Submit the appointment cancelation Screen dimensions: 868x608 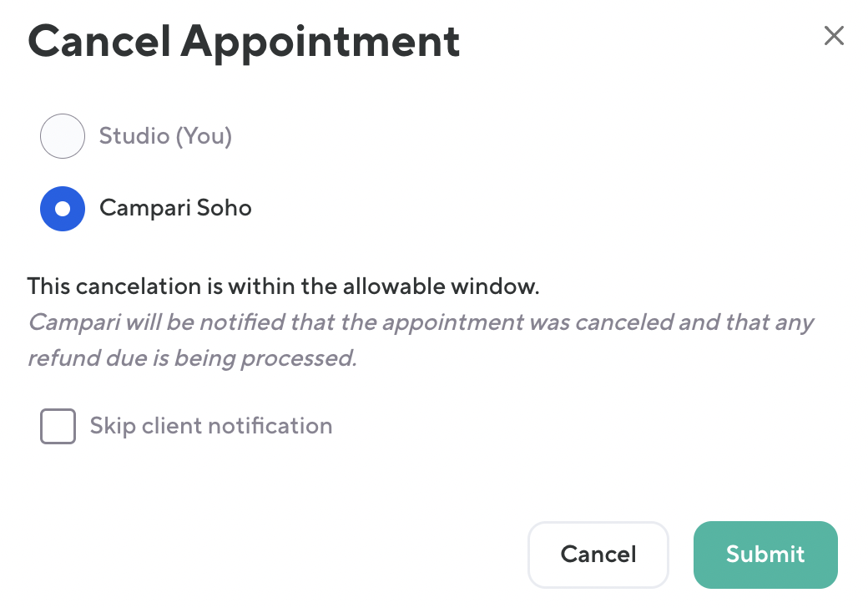click(765, 555)
